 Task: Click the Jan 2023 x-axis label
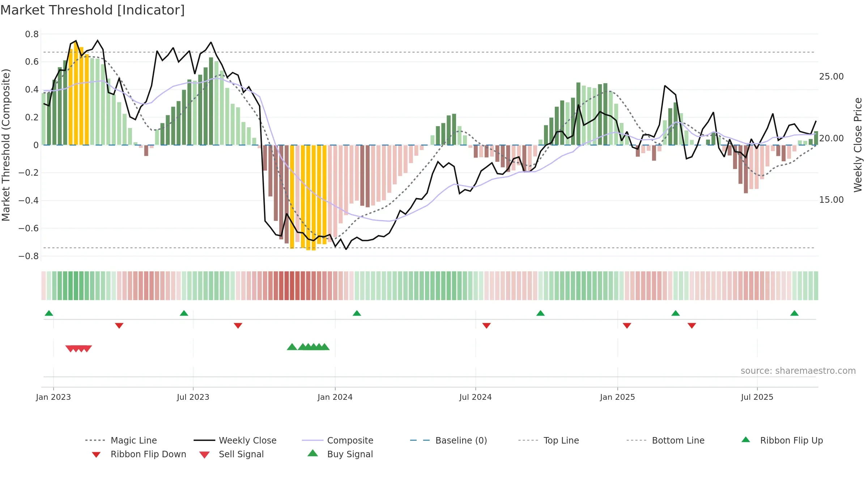[54, 397]
